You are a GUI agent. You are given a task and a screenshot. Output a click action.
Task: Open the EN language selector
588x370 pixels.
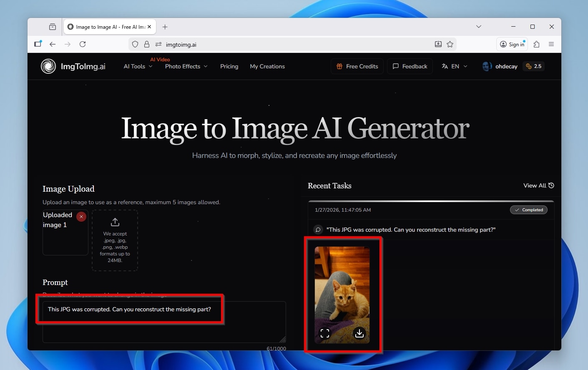(455, 67)
